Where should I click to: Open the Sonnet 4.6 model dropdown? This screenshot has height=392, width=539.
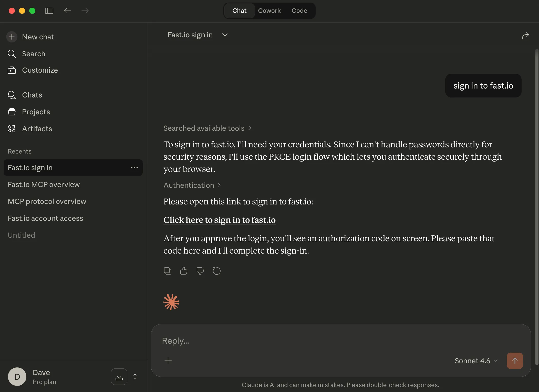pyautogui.click(x=475, y=361)
